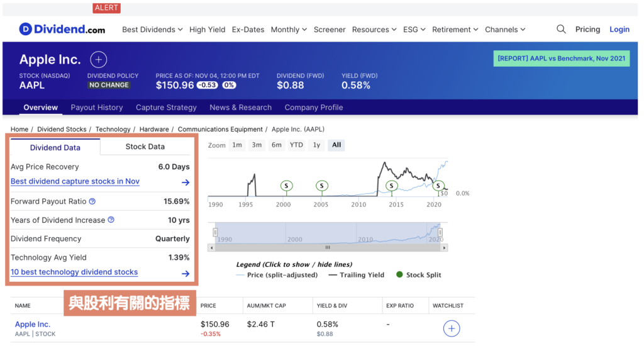This screenshot has width=644, height=346.
Task: Switch to the Payout History tab
Action: (96, 107)
